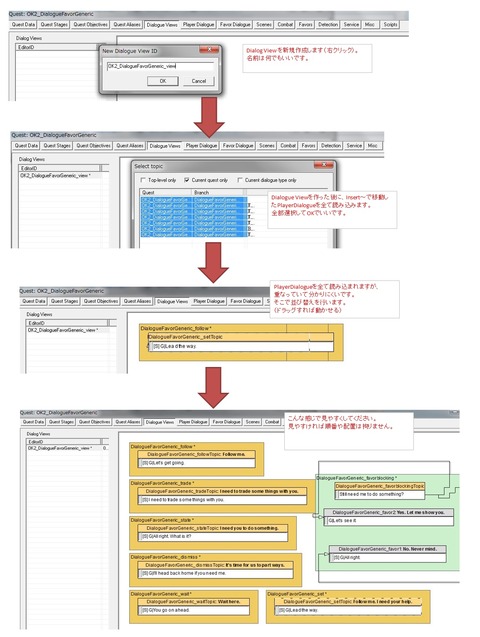Open Favors tab in window behind Select topic
The width and height of the screenshot is (480, 637).
coord(308,145)
